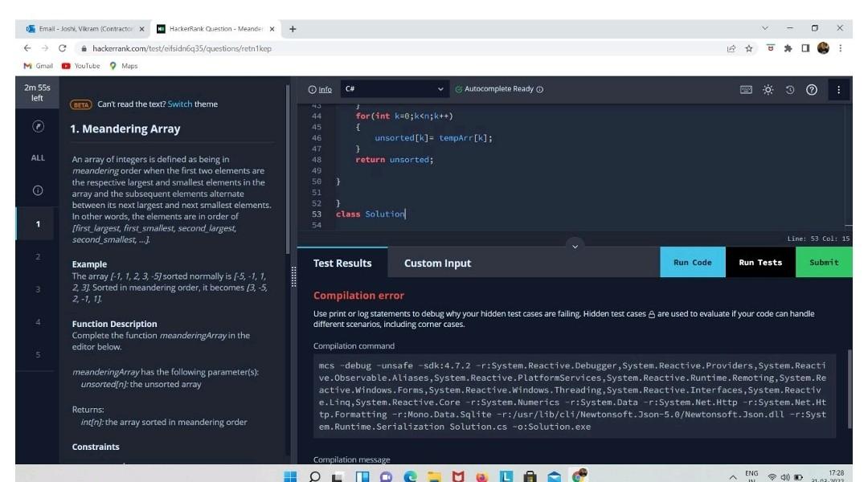Open browser tab search chevron
Image resolution: width=868 pixels, height=482 pixels.
click(764, 28)
